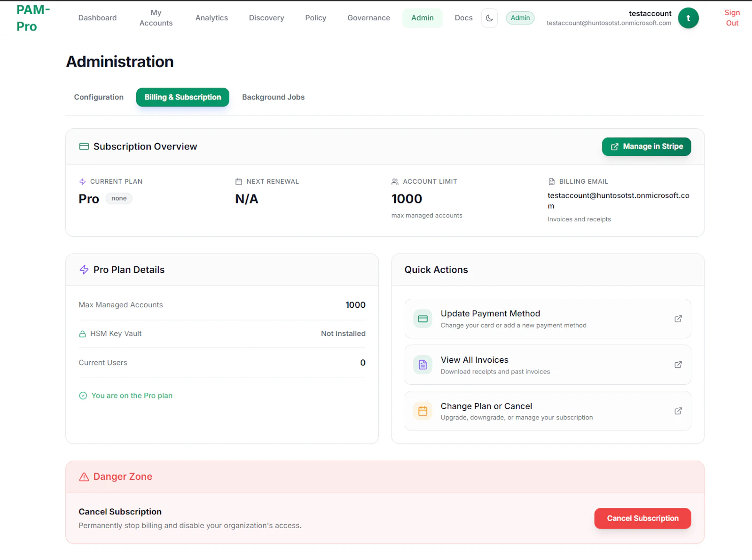
Task: Click the Pro Plan Details lightning icon
Action: (x=84, y=270)
